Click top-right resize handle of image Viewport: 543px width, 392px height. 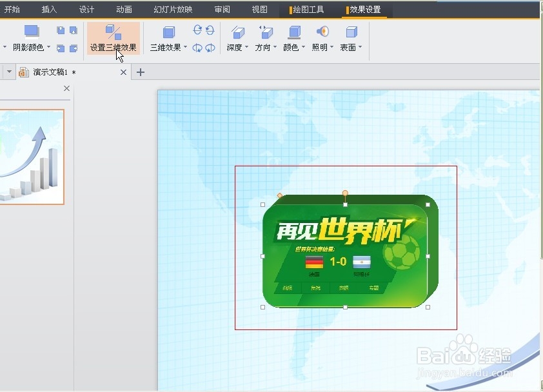coord(428,204)
